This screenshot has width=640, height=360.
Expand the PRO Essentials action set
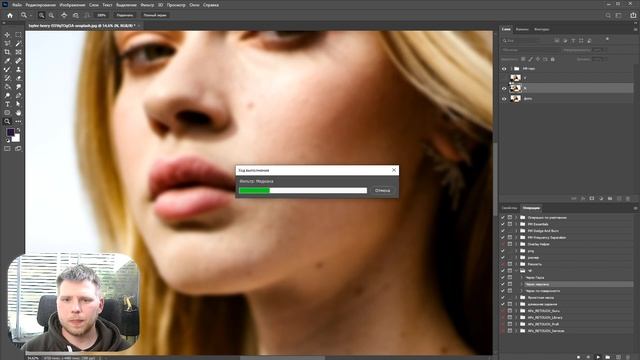(x=516, y=224)
